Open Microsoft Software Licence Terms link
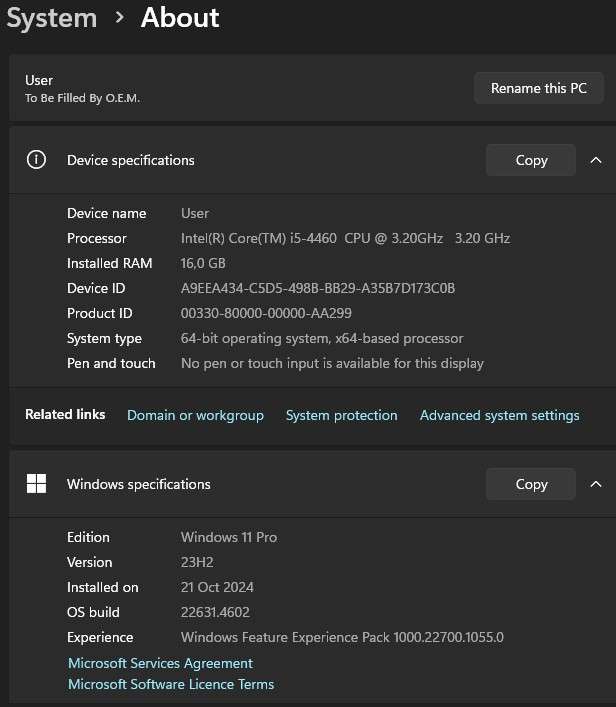Screen dimensions: 616x707 [171, 684]
